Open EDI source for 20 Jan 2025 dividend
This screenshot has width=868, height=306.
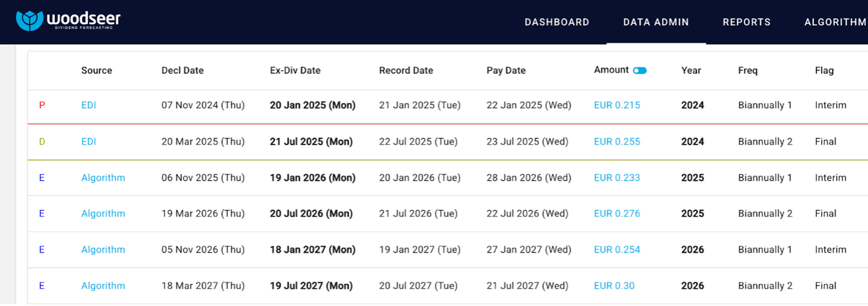tap(89, 105)
